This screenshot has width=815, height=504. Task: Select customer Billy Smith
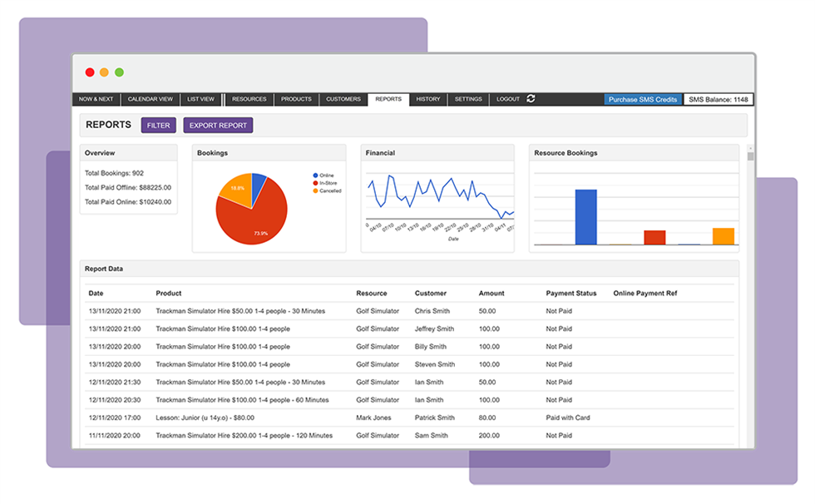click(431, 347)
